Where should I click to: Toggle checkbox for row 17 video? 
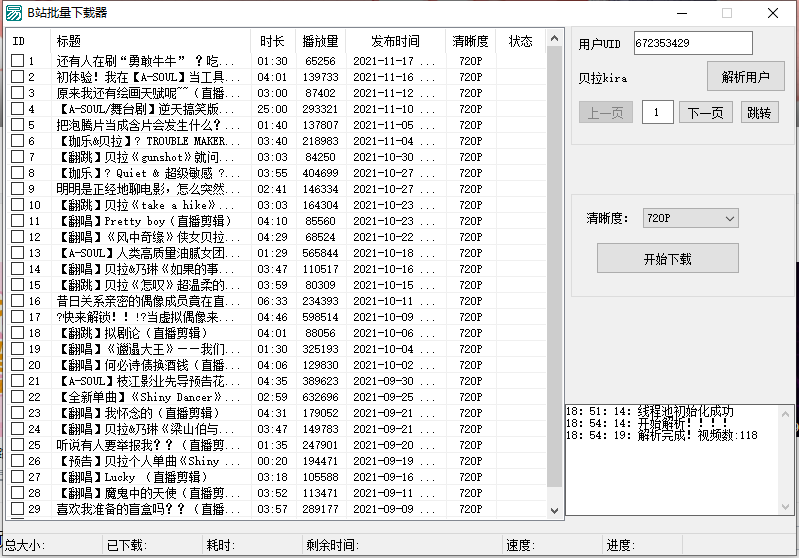(17, 317)
